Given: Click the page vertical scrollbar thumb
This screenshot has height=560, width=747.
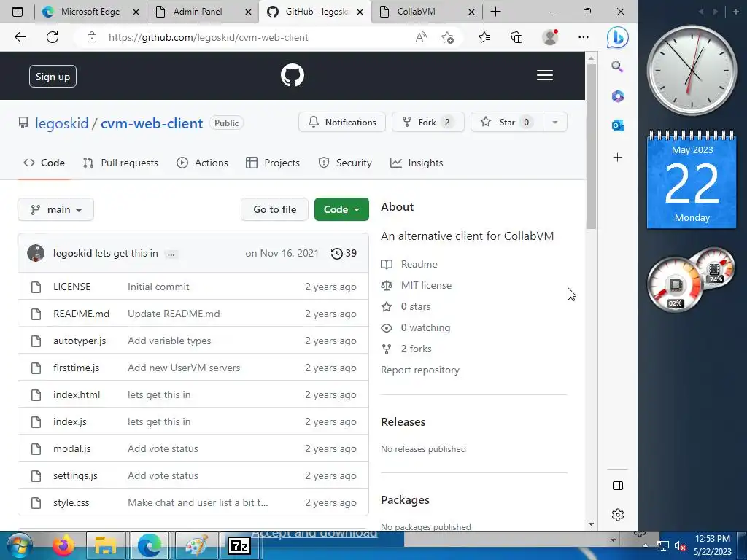Looking at the screenshot, I should [x=591, y=146].
